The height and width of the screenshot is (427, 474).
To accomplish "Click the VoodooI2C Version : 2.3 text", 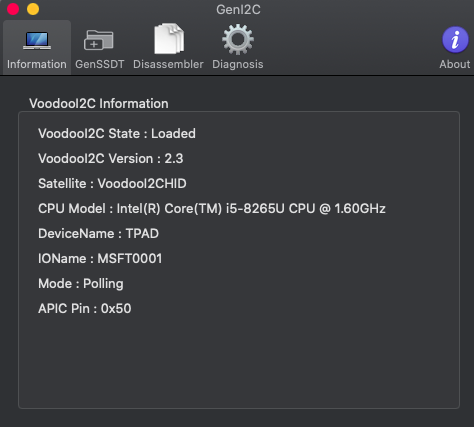I will (x=111, y=159).
